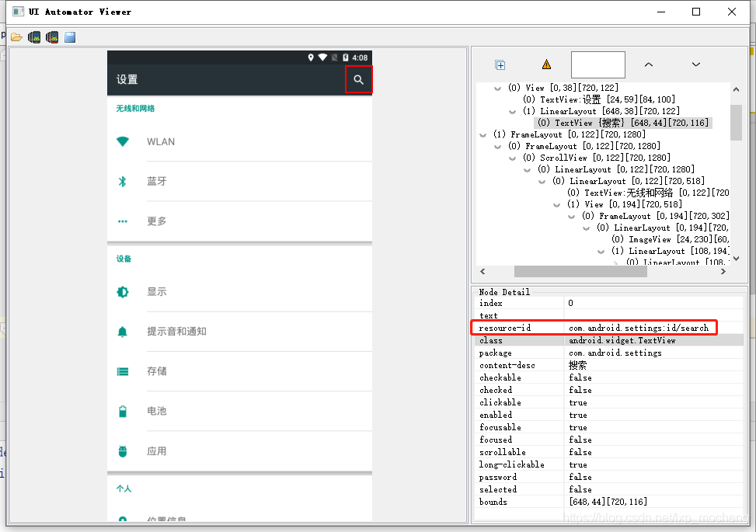Click the 个人 section header
Image resolution: width=756 pixels, height=532 pixels.
tap(124, 489)
